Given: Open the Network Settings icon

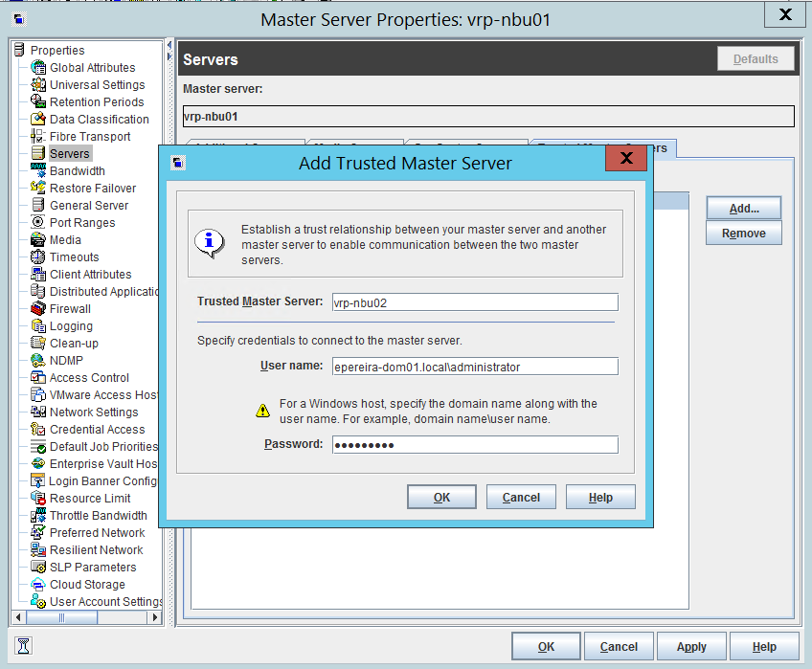Looking at the screenshot, I should pyautogui.click(x=38, y=412).
